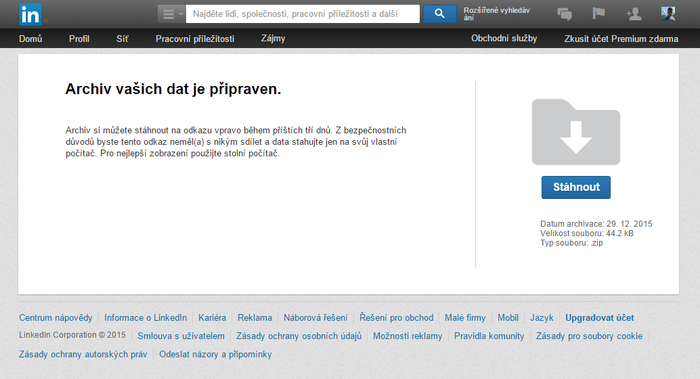The width and height of the screenshot is (700, 379).
Task: Open Centrum nápovědy footer link
Action: pos(55,318)
